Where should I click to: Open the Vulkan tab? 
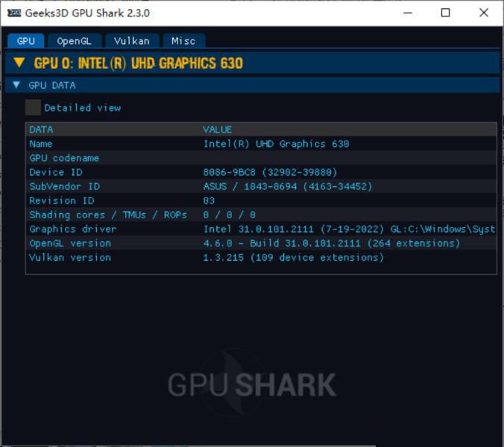pos(132,41)
